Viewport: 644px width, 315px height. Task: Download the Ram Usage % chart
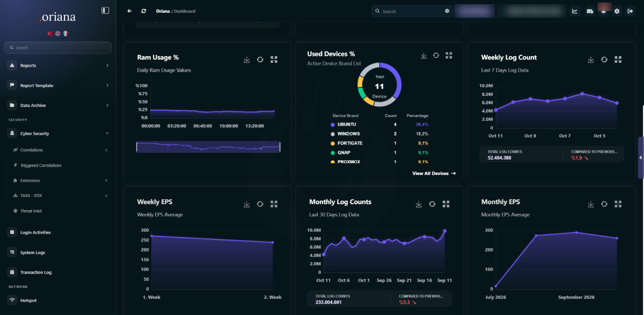pos(247,60)
